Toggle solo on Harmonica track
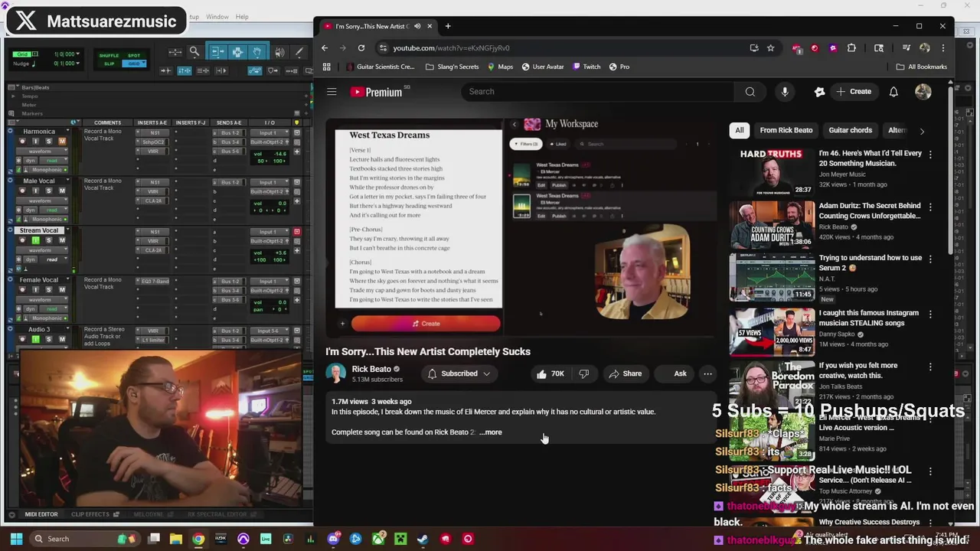 coord(49,141)
